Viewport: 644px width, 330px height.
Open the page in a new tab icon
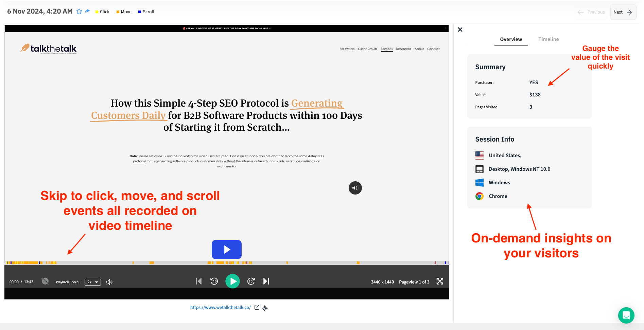pos(257,307)
